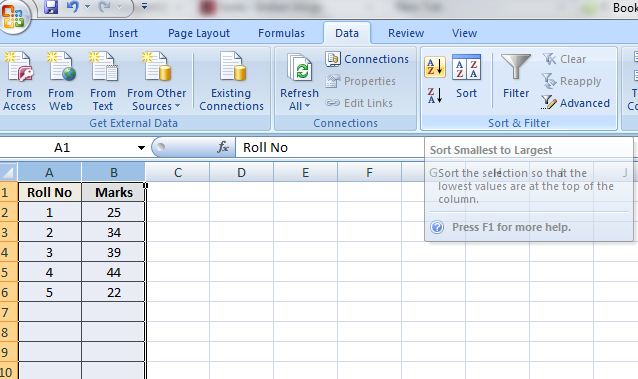Click cell with Marks heading
The height and width of the screenshot is (379, 638).
[114, 192]
